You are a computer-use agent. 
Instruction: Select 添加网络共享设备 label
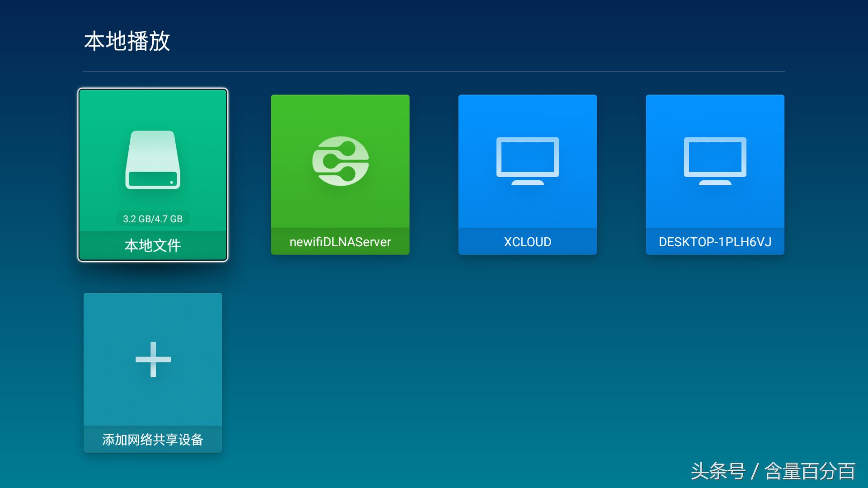(x=153, y=439)
